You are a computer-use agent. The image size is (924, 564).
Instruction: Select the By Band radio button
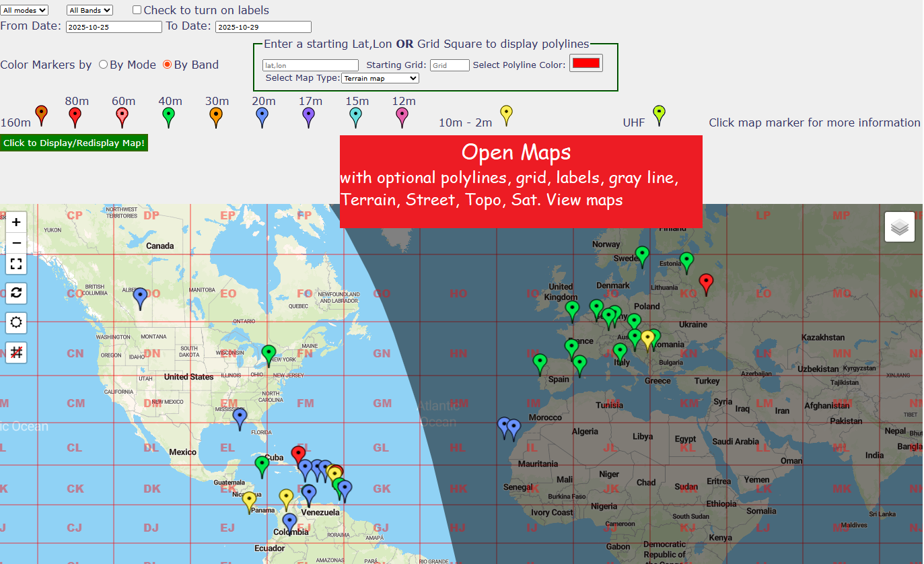(x=168, y=65)
